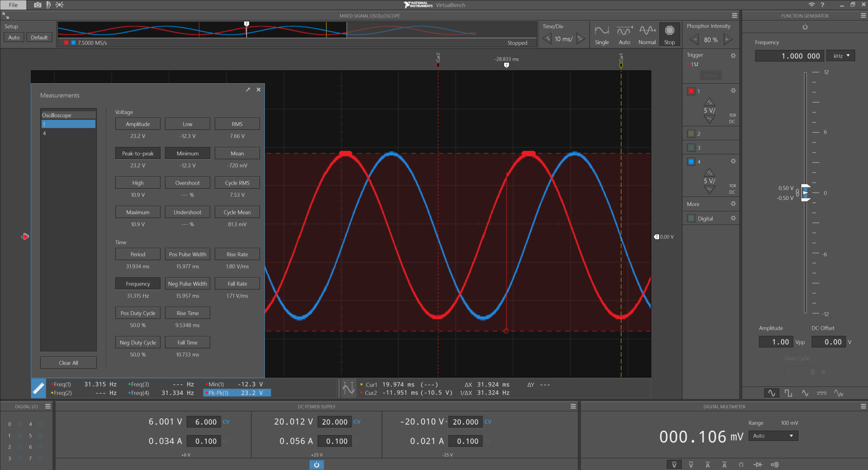Click the Clear All button
Image resolution: width=868 pixels, height=470 pixels.
(x=68, y=363)
